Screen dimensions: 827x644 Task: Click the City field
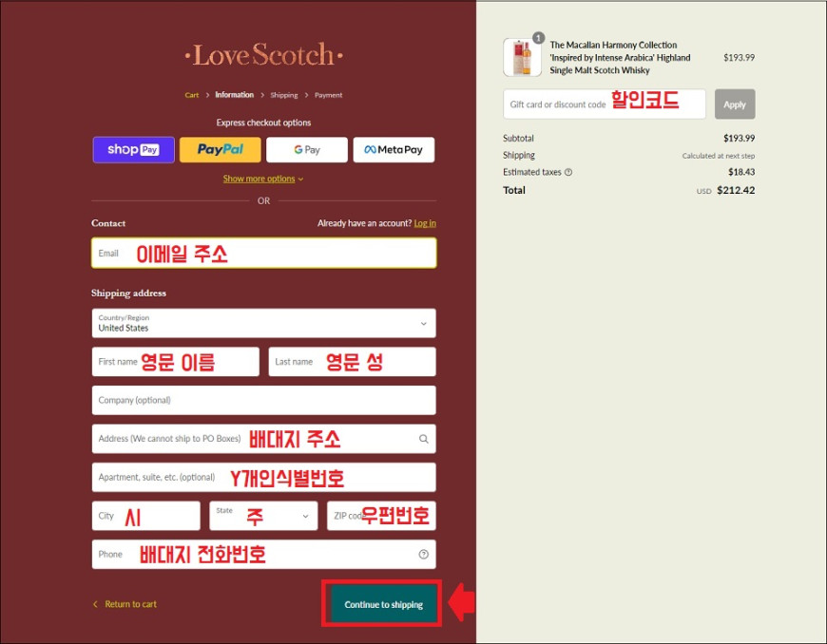tap(146, 516)
